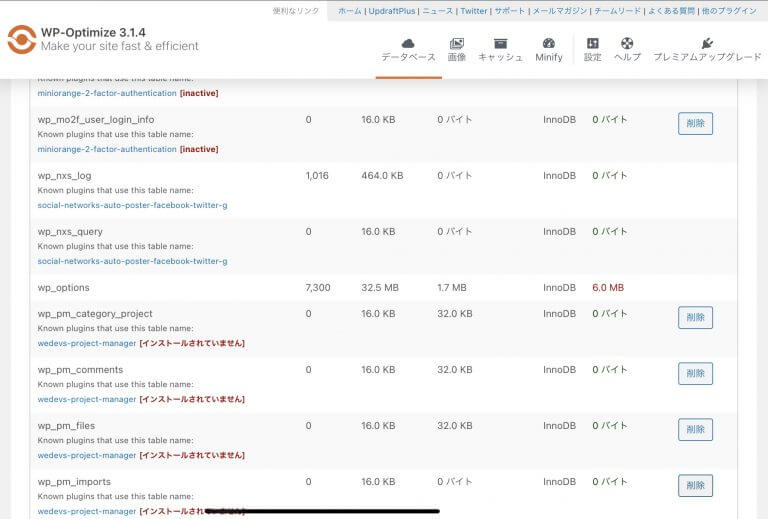Open the 設定 settings icon
This screenshot has width=768, height=519.
click(593, 43)
